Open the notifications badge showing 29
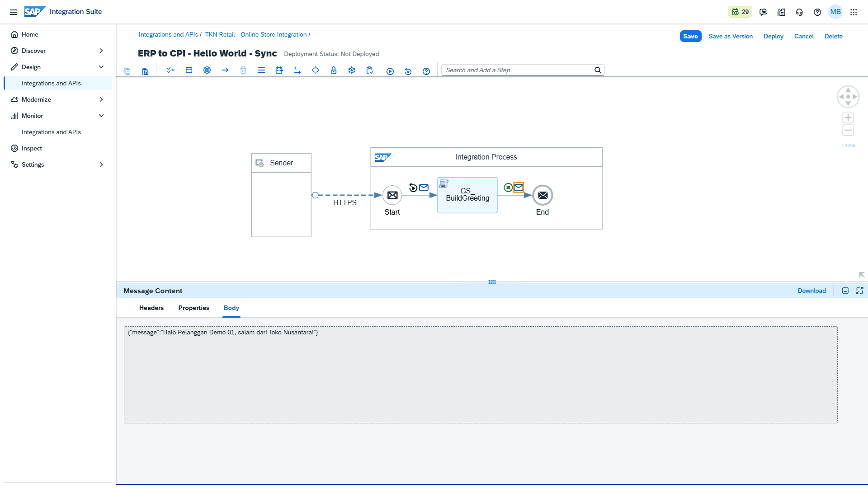The height and width of the screenshot is (488, 868). pyautogui.click(x=740, y=12)
